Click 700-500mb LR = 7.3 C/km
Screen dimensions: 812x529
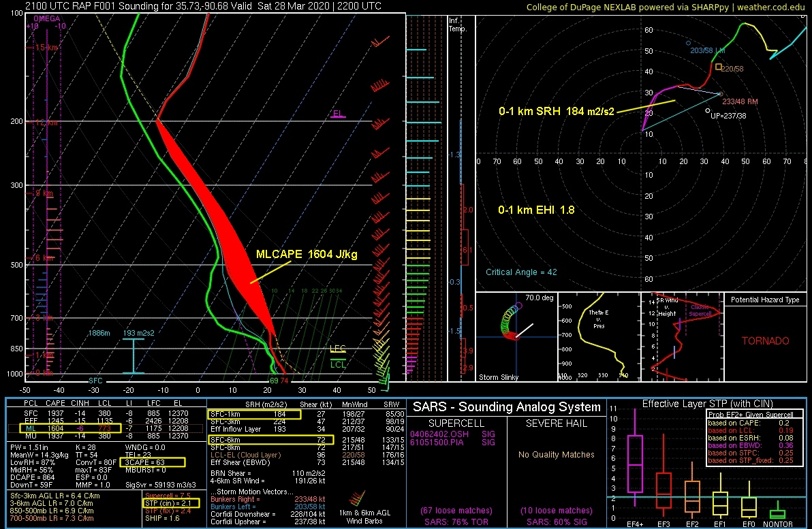click(52, 518)
